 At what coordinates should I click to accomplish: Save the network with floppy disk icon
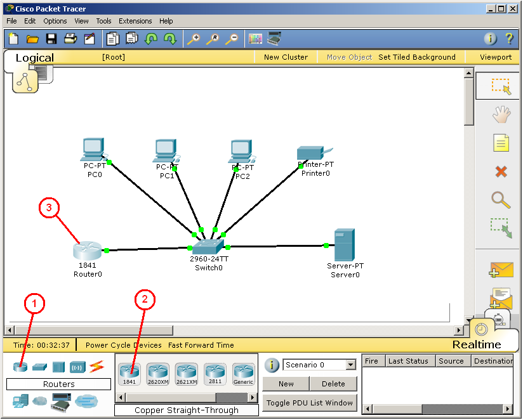tap(51, 39)
